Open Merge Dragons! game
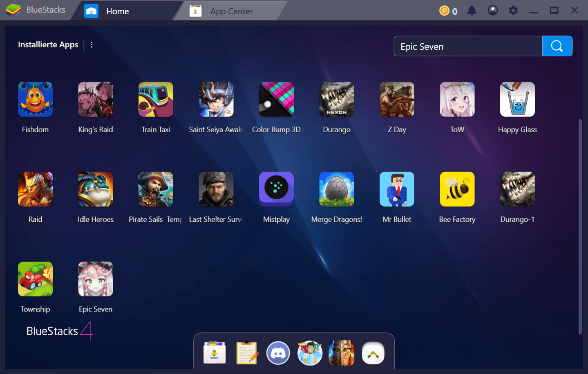 (337, 189)
